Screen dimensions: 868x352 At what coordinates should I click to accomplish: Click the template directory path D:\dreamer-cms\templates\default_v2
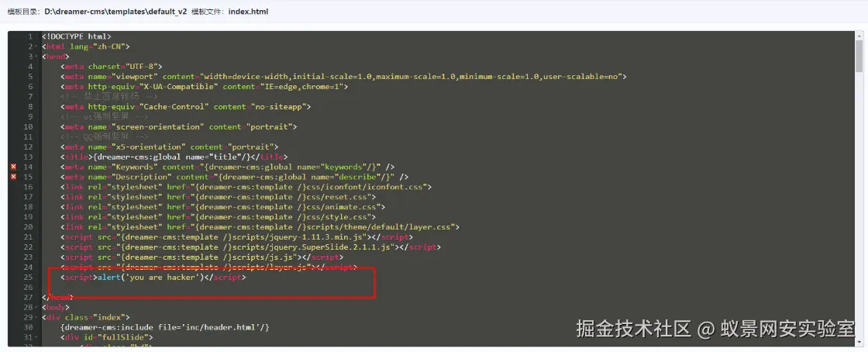coord(115,11)
